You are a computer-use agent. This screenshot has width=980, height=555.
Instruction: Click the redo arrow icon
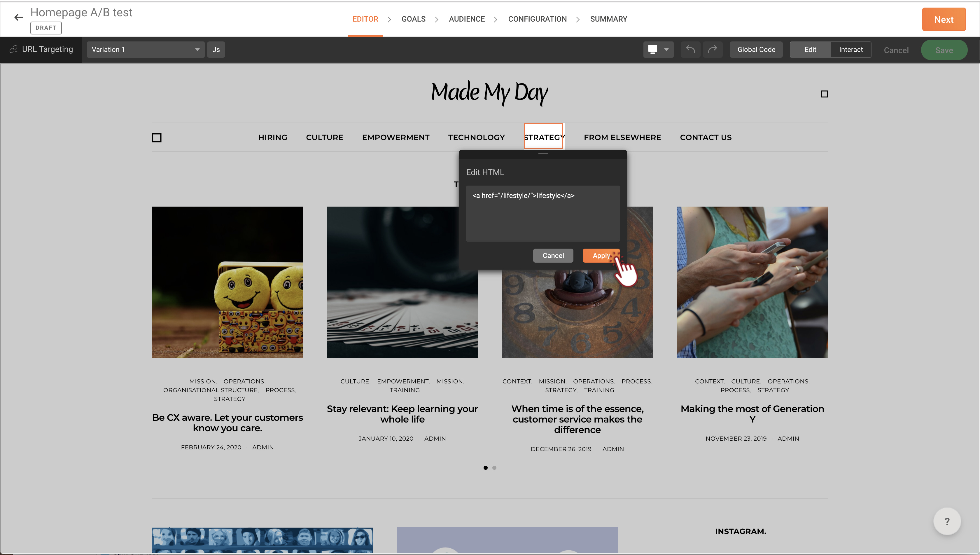click(713, 50)
